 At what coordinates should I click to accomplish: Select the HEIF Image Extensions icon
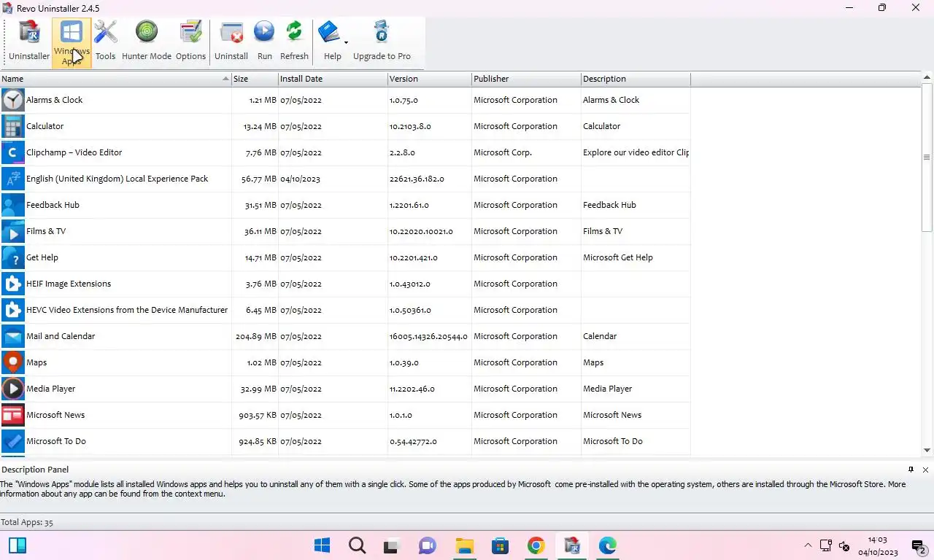point(12,284)
